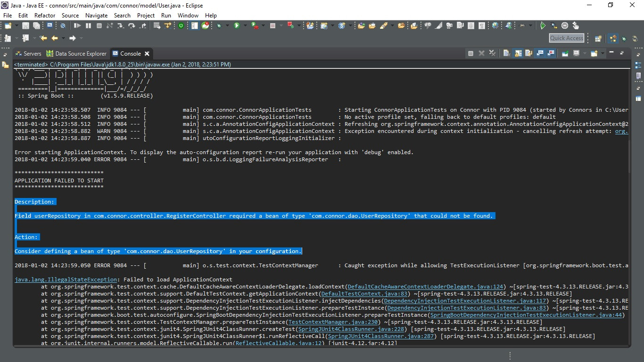
Task: Launch Debug with the bug icon
Action: pyautogui.click(x=219, y=25)
